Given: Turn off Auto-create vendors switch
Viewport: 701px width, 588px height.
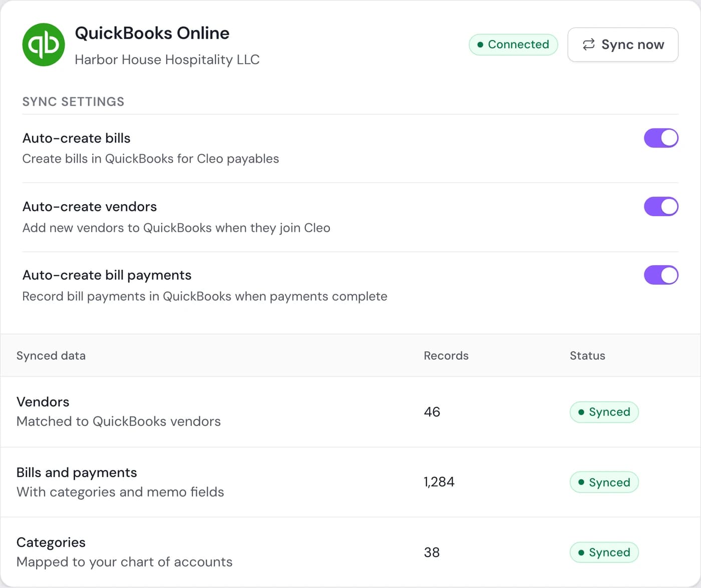Looking at the screenshot, I should pyautogui.click(x=661, y=207).
